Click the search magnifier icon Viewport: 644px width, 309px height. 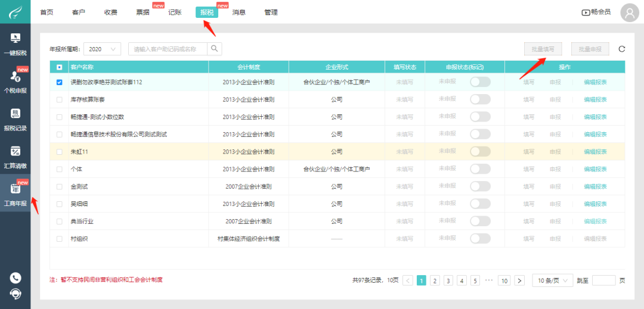[x=215, y=49]
